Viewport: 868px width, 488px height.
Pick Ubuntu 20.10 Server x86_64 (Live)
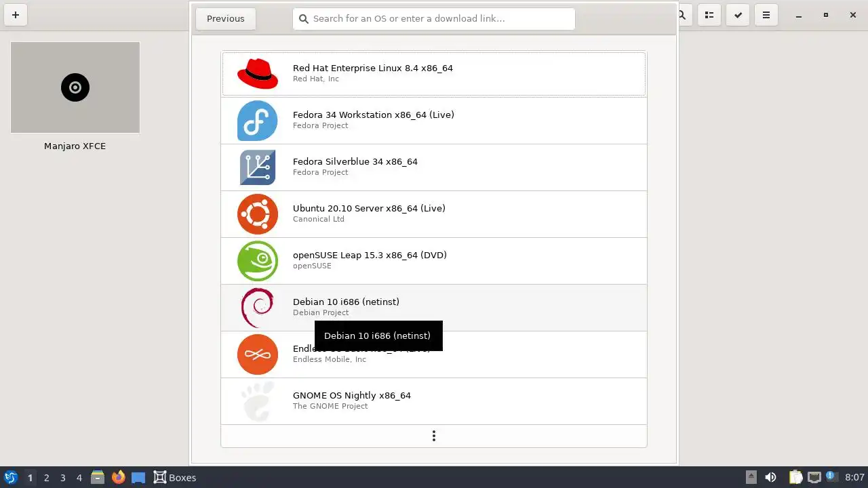pyautogui.click(x=434, y=214)
